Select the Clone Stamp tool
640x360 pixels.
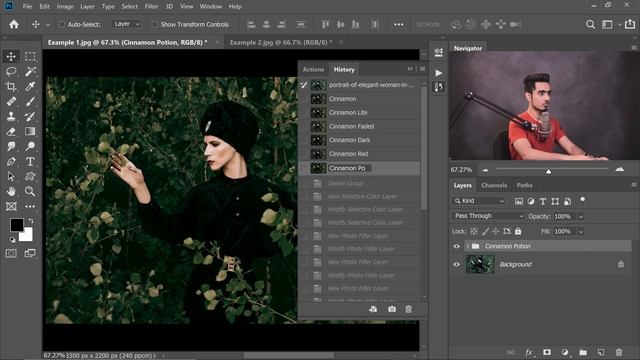click(11, 116)
